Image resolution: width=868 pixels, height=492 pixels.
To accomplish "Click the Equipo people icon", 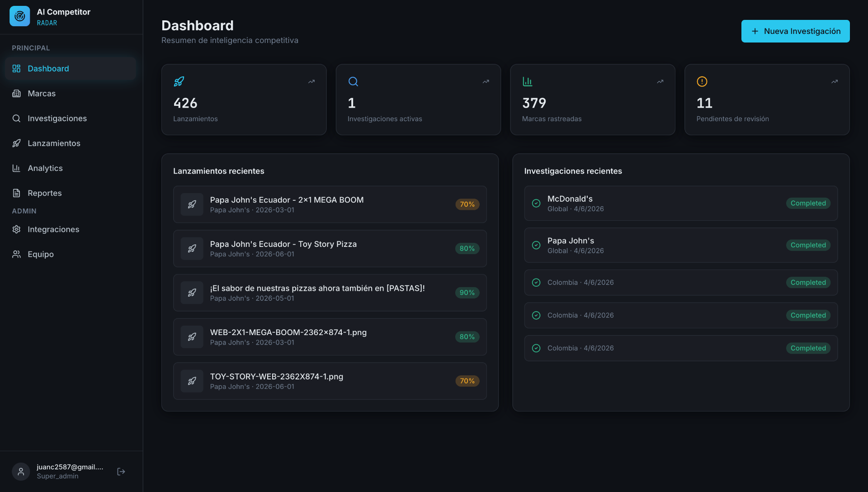I will pyautogui.click(x=16, y=254).
